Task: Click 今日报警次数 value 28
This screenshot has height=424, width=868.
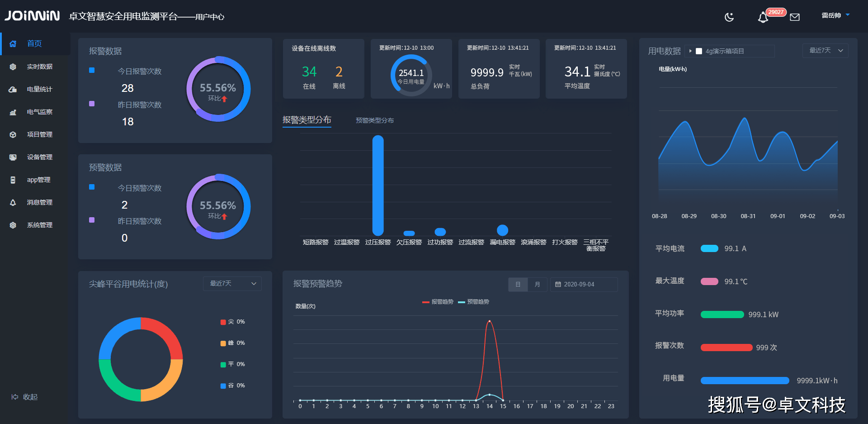Action: point(127,88)
